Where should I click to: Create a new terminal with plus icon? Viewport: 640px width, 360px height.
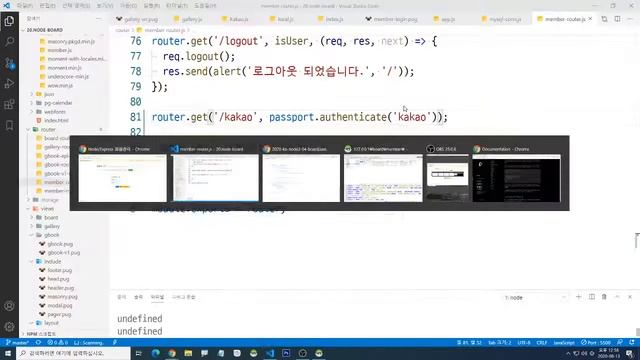click(578, 297)
